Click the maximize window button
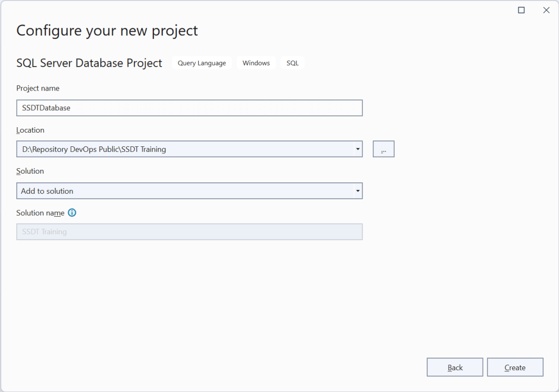Screen dimensions: 559x392 click(521, 10)
